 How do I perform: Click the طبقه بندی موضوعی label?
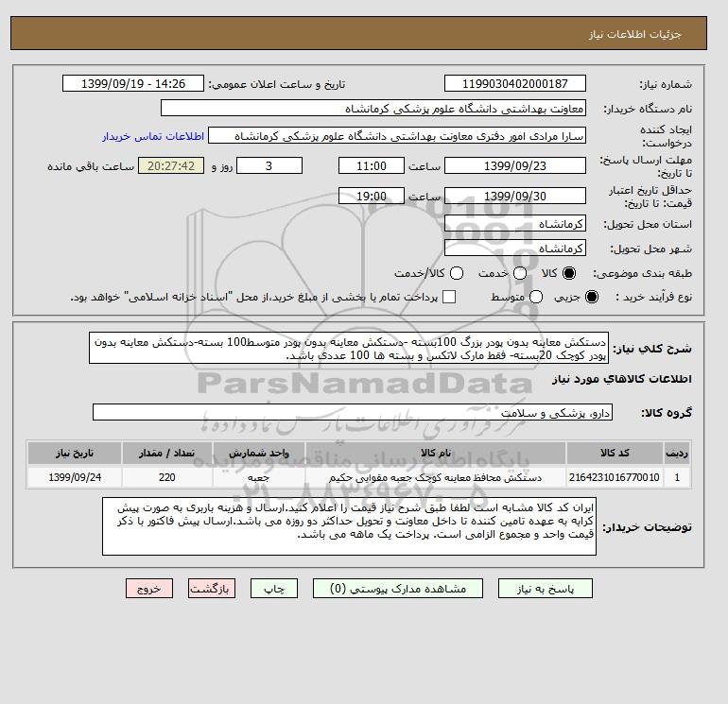pyautogui.click(x=643, y=273)
